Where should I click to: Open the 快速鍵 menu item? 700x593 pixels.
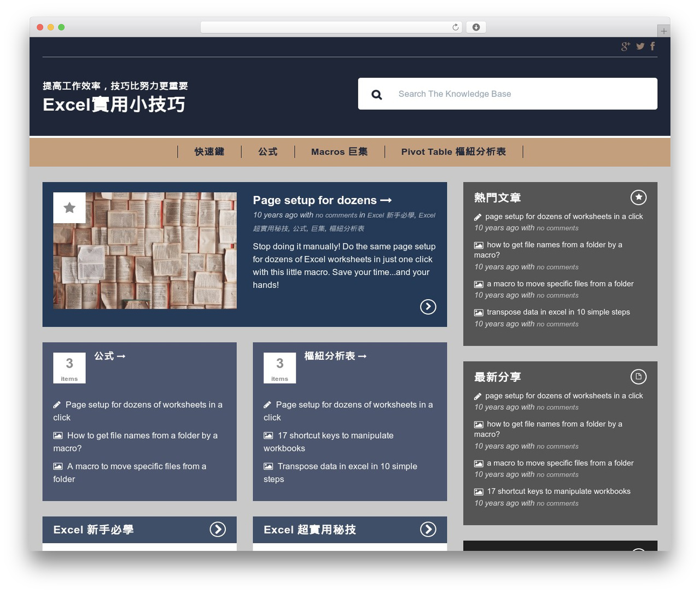point(209,152)
